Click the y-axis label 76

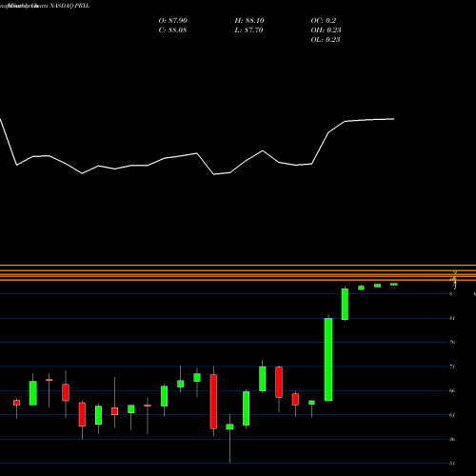pyautogui.click(x=452, y=342)
